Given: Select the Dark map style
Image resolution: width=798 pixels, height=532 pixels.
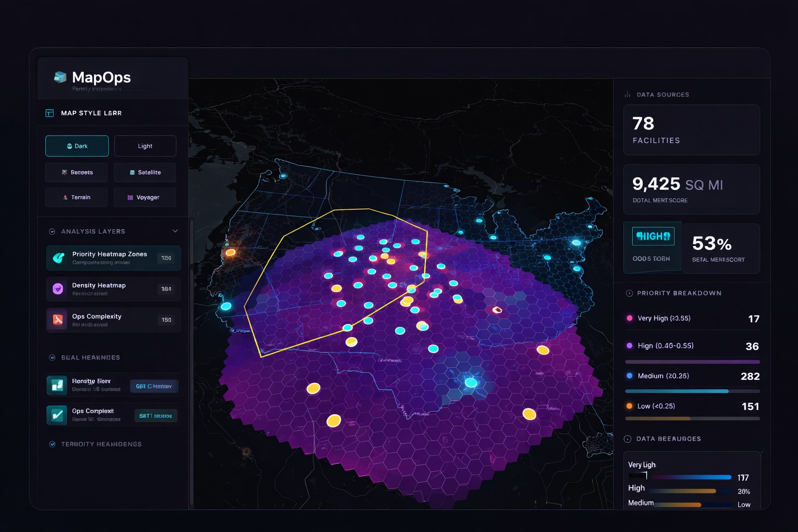Looking at the screenshot, I should pyautogui.click(x=76, y=146).
